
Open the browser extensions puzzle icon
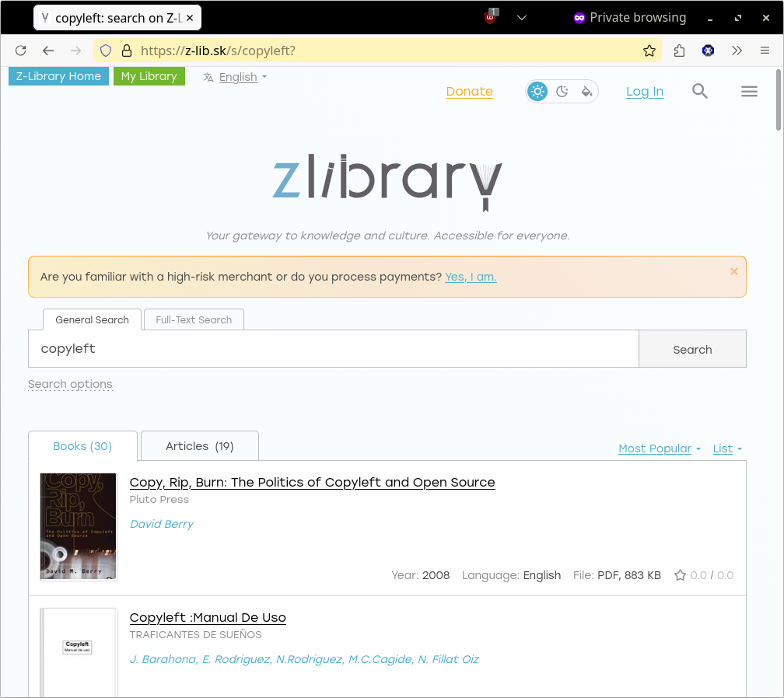click(x=679, y=51)
